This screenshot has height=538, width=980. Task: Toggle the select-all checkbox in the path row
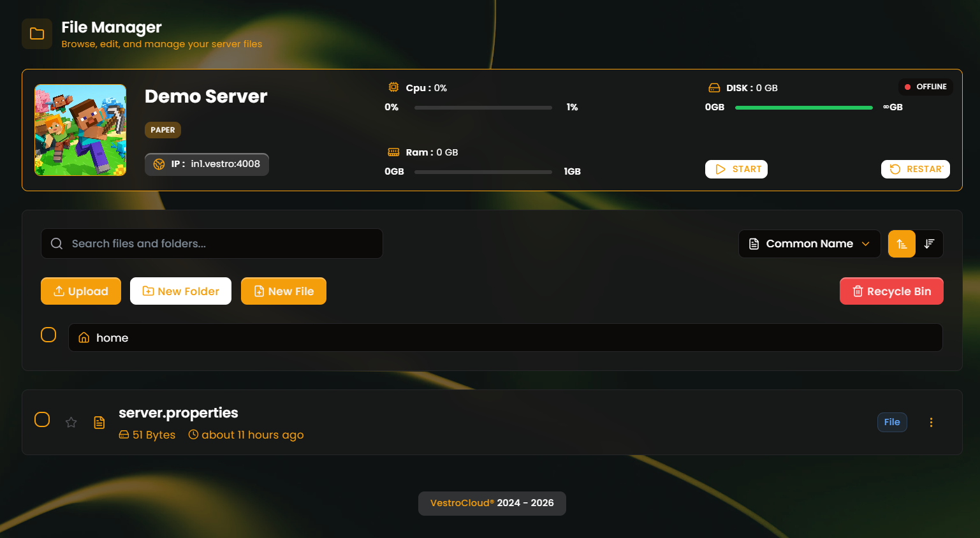[x=48, y=334]
